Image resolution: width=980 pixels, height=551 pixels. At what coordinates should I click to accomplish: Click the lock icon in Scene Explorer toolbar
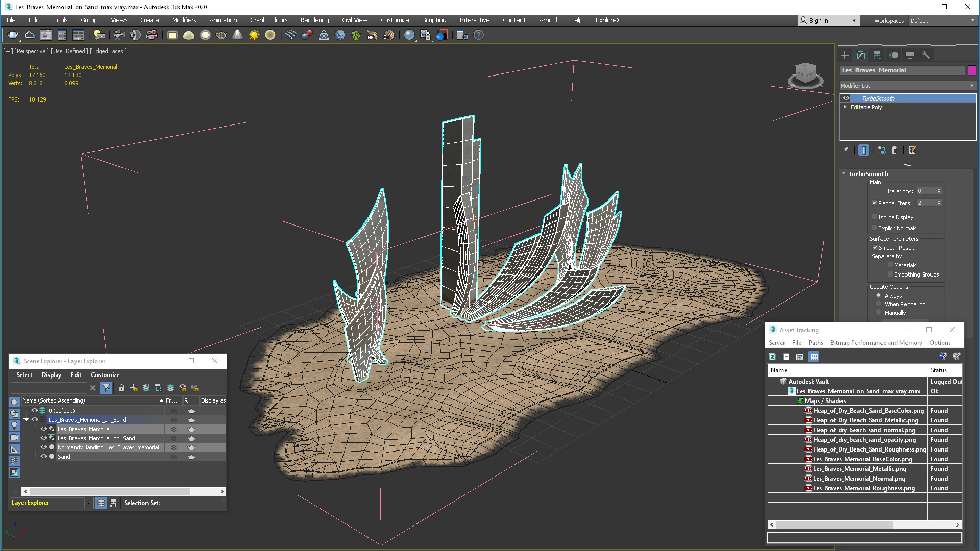[121, 388]
